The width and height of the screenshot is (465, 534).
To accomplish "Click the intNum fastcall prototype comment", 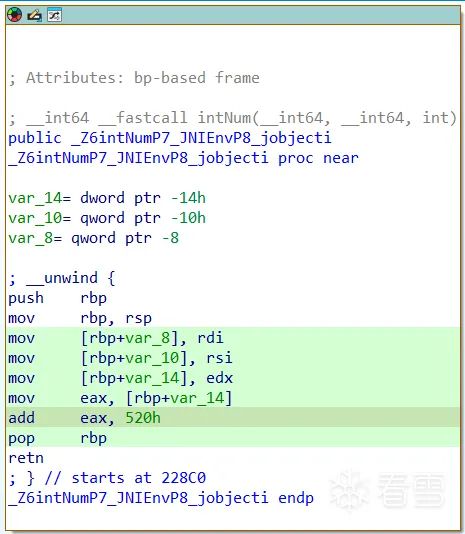I will click(232, 118).
